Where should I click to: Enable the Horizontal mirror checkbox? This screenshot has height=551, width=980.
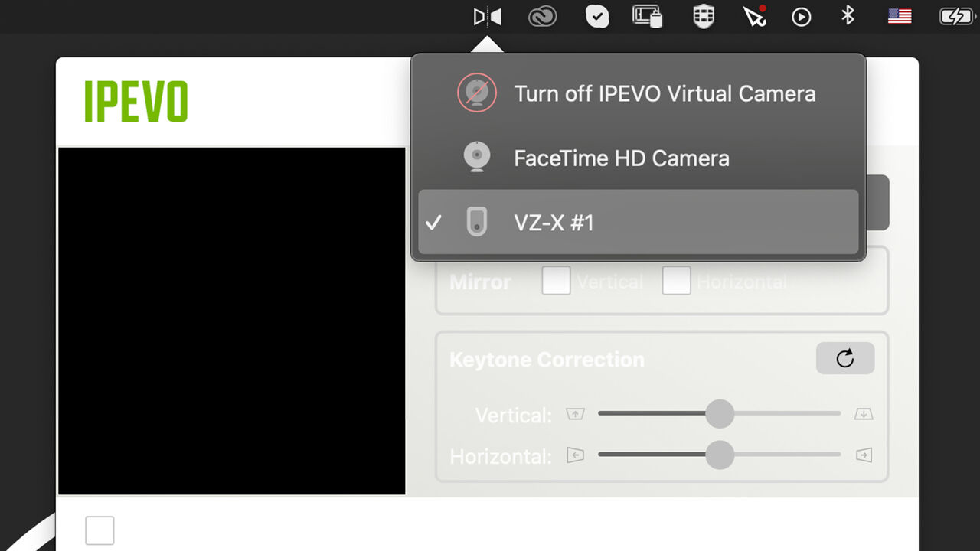coord(677,281)
